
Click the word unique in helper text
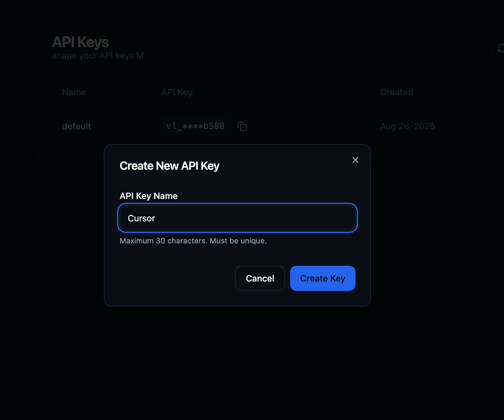pyautogui.click(x=253, y=241)
